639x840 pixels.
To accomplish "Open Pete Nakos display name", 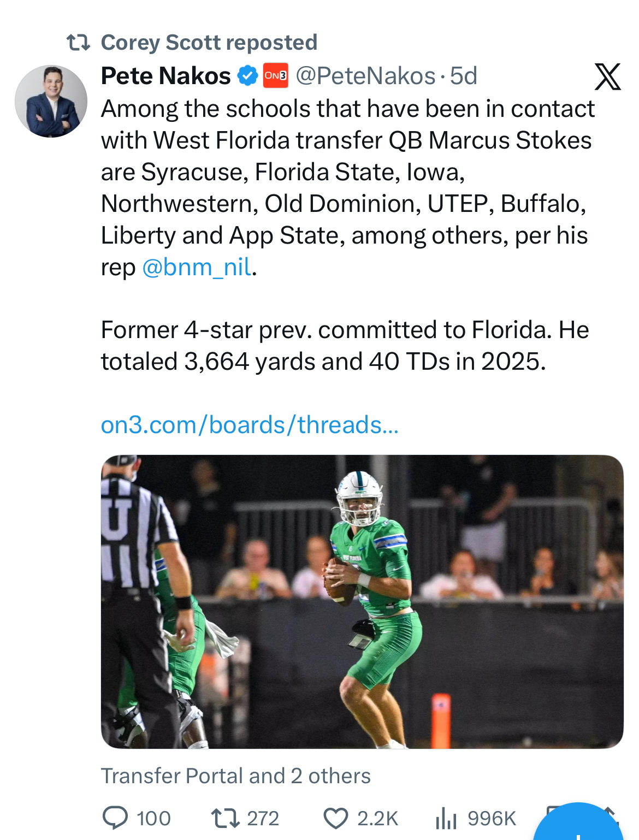I will click(166, 76).
